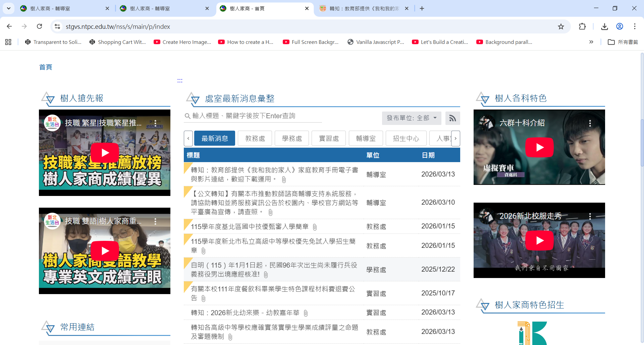Open the 115學年度基北區國中技優甄審入學簡章 announcement

click(250, 227)
